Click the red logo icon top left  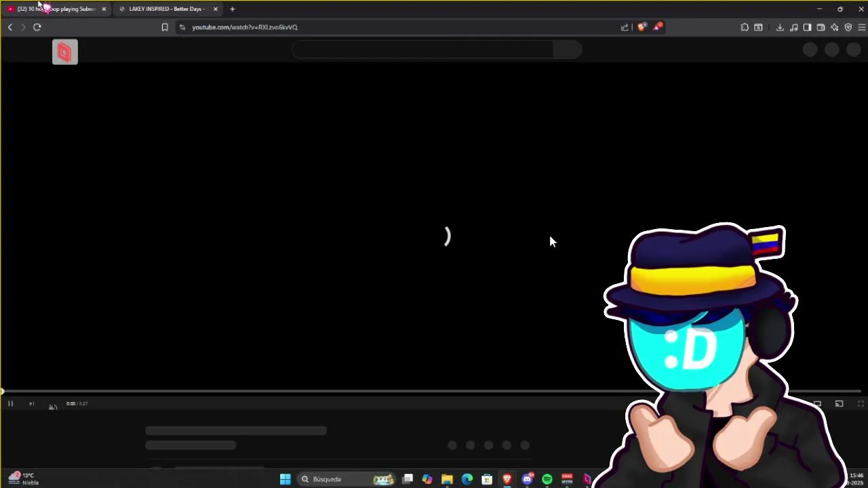65,52
